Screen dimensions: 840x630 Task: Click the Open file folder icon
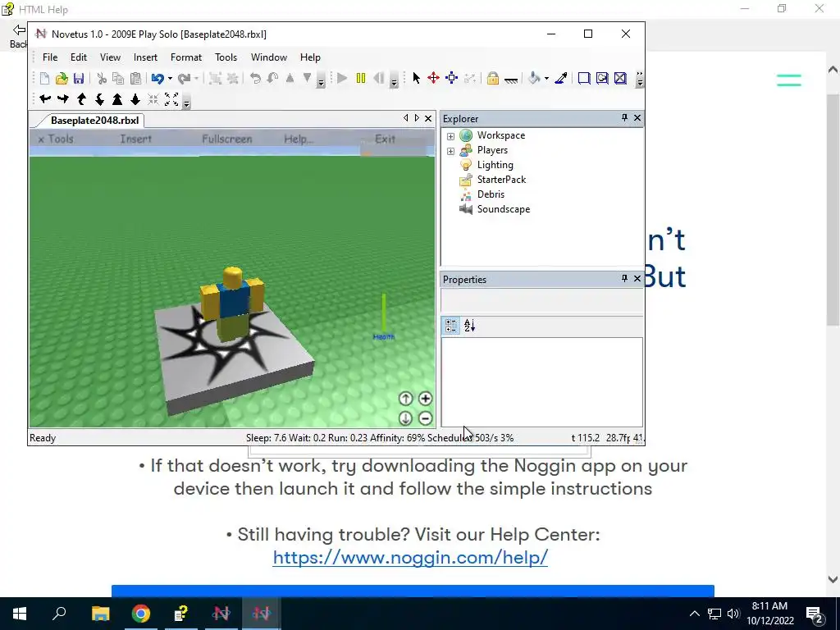(x=62, y=79)
